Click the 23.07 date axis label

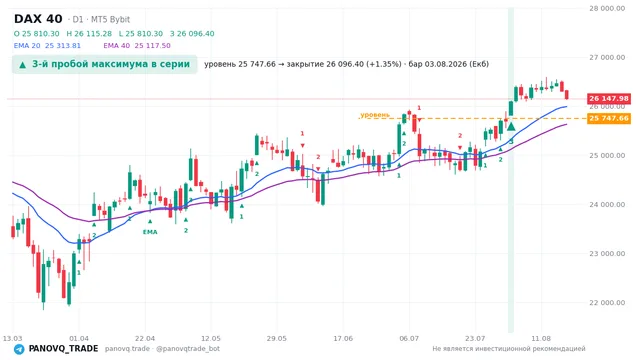coord(475,338)
